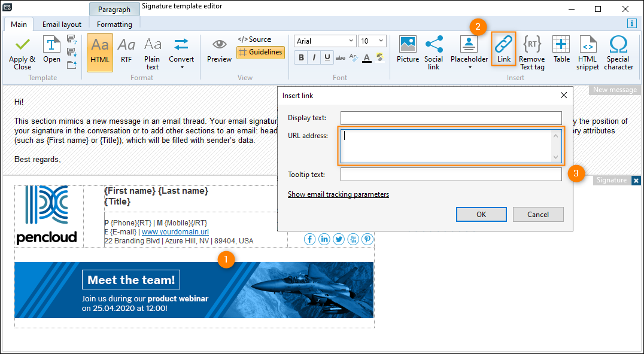This screenshot has width=644, height=354.
Task: Select the HTML format button
Action: pyautogui.click(x=100, y=53)
